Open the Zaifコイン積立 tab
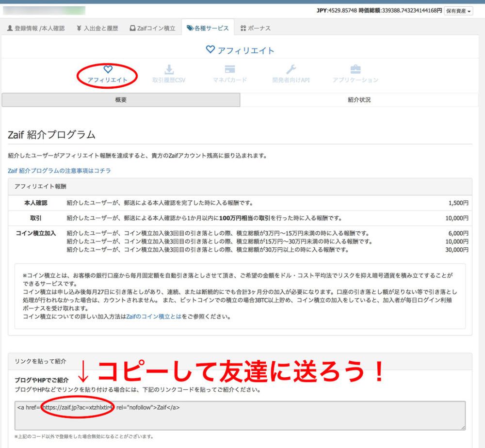This screenshot has height=448, width=485. coord(152,28)
